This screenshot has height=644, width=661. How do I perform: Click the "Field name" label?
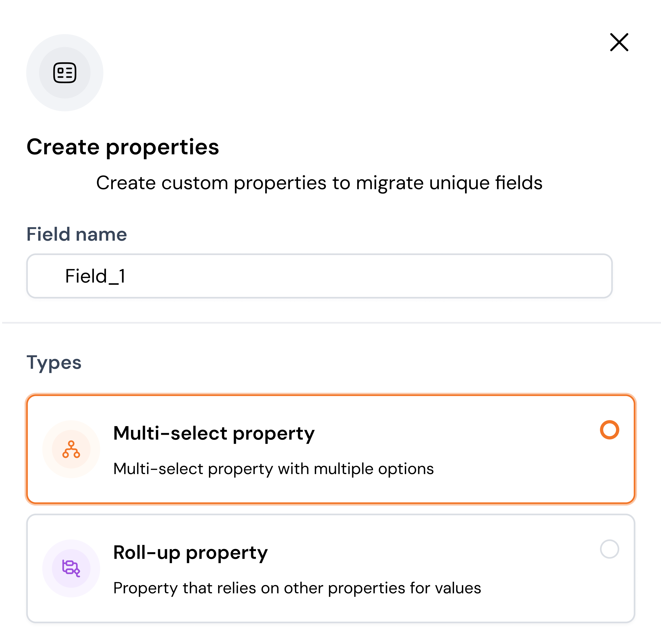77,234
